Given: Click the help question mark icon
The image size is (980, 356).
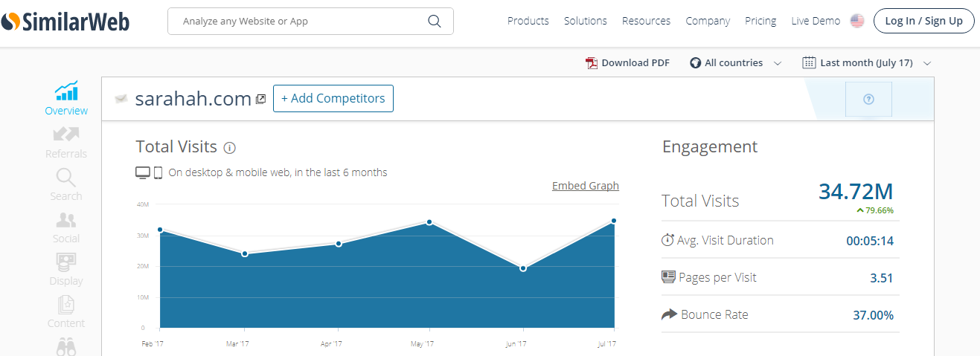Looking at the screenshot, I should 868,100.
